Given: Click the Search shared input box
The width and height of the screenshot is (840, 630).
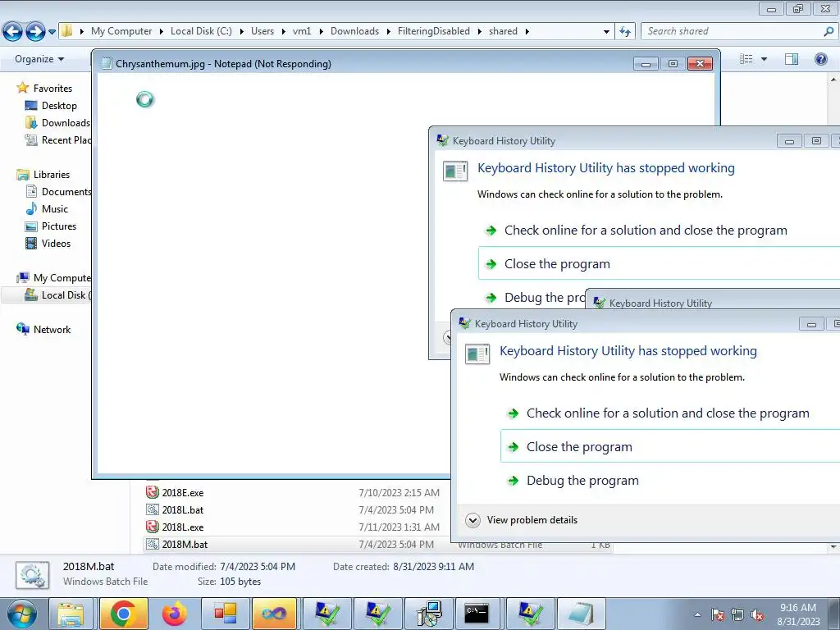Looking at the screenshot, I should click(733, 31).
